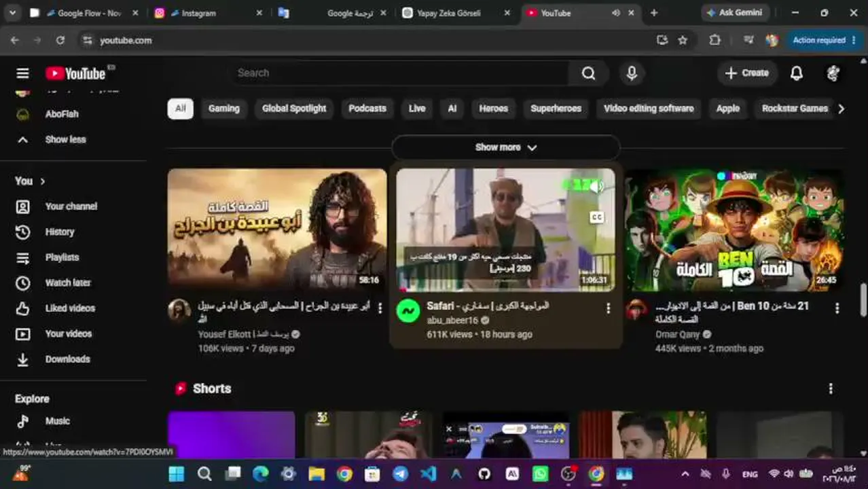The height and width of the screenshot is (489, 868).
Task: Expand the Show more button
Action: tap(506, 147)
